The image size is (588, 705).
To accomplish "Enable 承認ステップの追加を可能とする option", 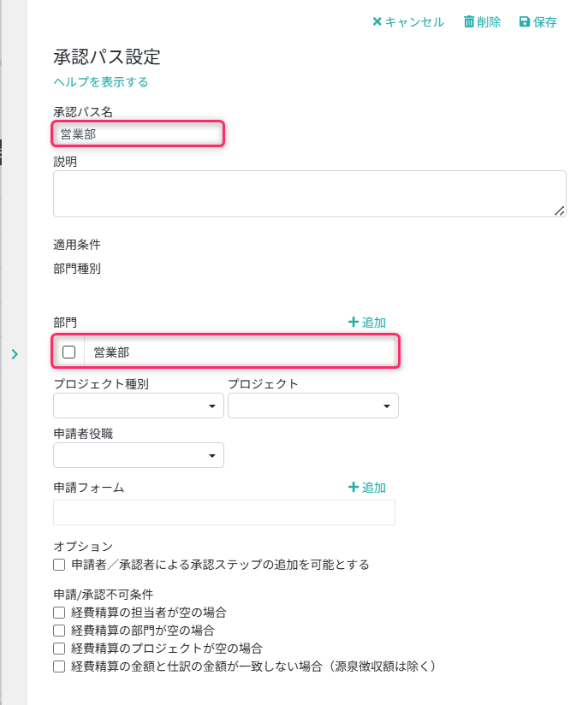I will 59,565.
